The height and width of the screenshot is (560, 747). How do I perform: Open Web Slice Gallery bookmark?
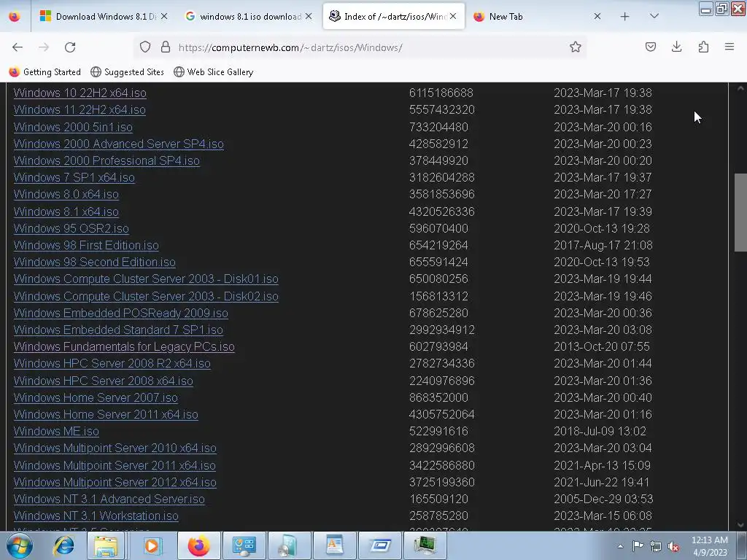pyautogui.click(x=214, y=72)
